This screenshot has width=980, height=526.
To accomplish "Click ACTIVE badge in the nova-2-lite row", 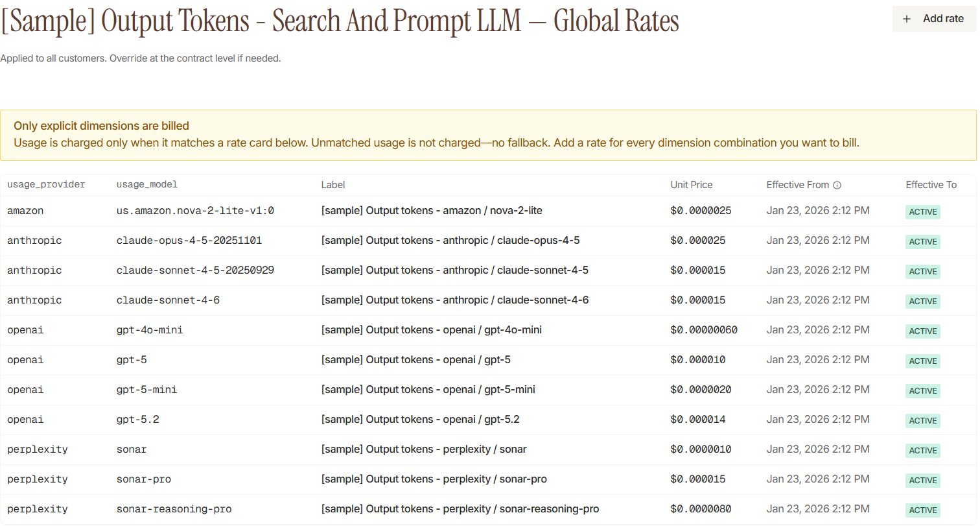I will point(923,212).
